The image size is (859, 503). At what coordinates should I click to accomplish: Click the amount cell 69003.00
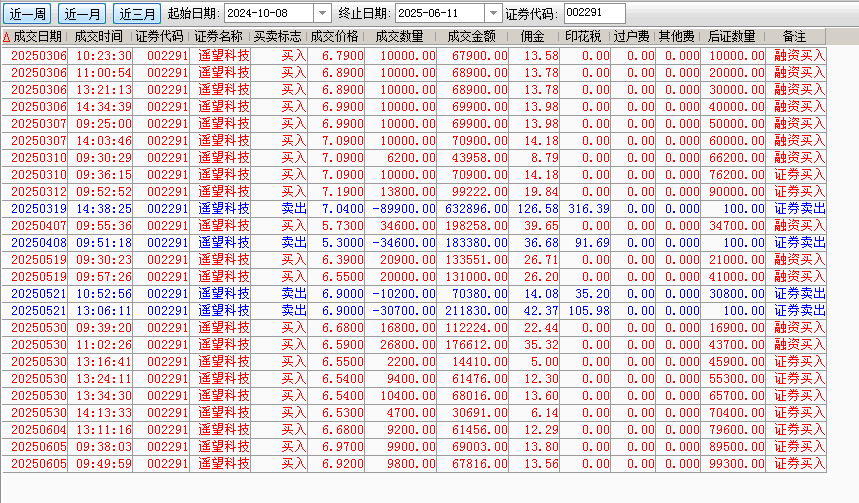click(x=480, y=447)
